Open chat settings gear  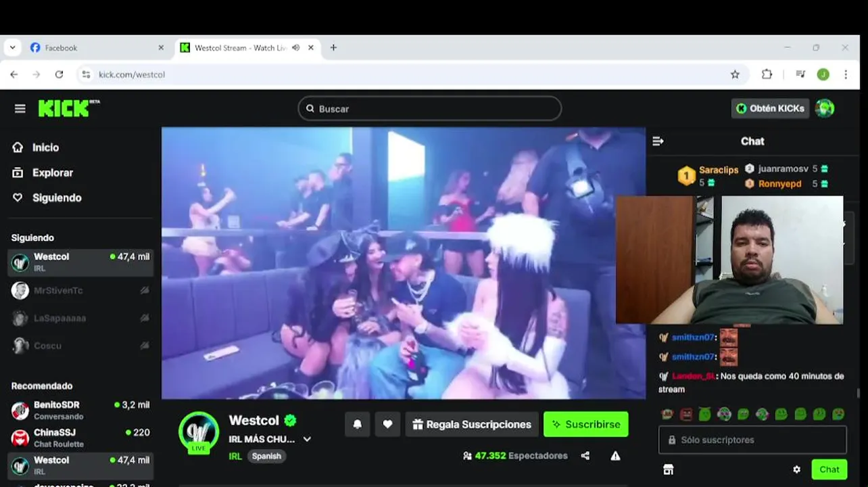796,469
